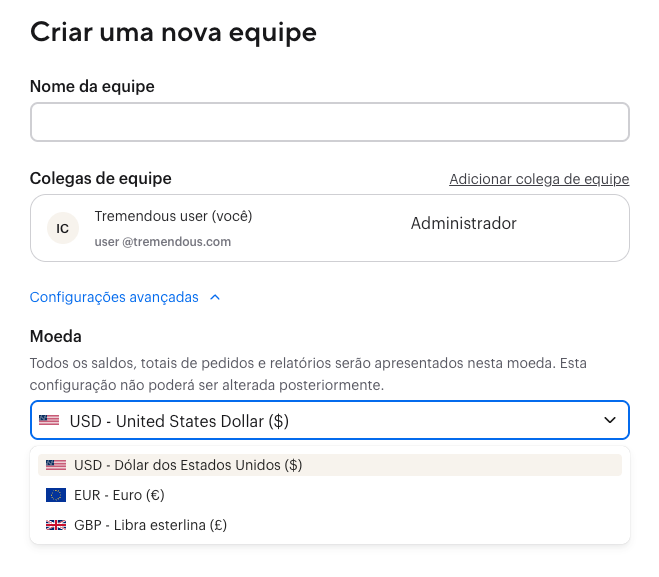Focus the Nome da equipe text field
The width and height of the screenshot is (659, 577).
[x=330, y=122]
